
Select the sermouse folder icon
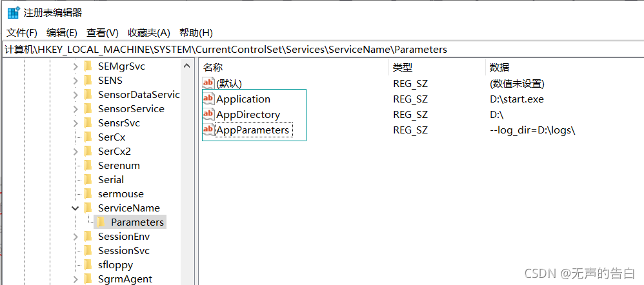(x=88, y=193)
